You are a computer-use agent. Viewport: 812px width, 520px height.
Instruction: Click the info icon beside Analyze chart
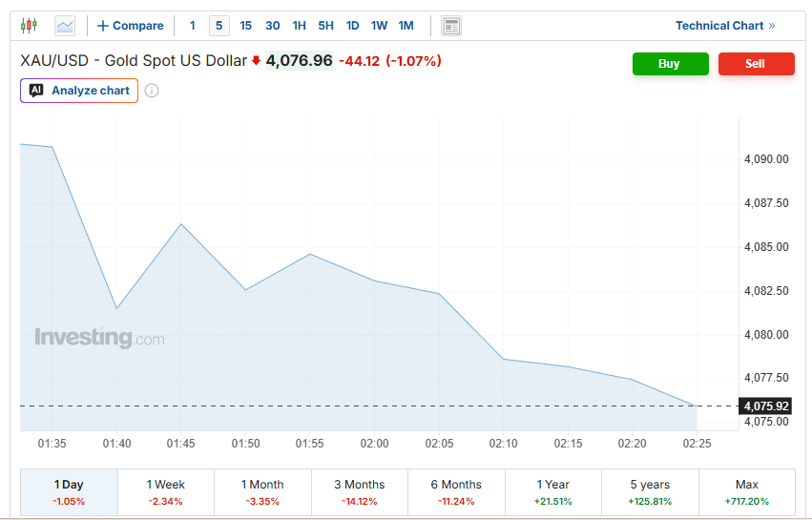(151, 91)
